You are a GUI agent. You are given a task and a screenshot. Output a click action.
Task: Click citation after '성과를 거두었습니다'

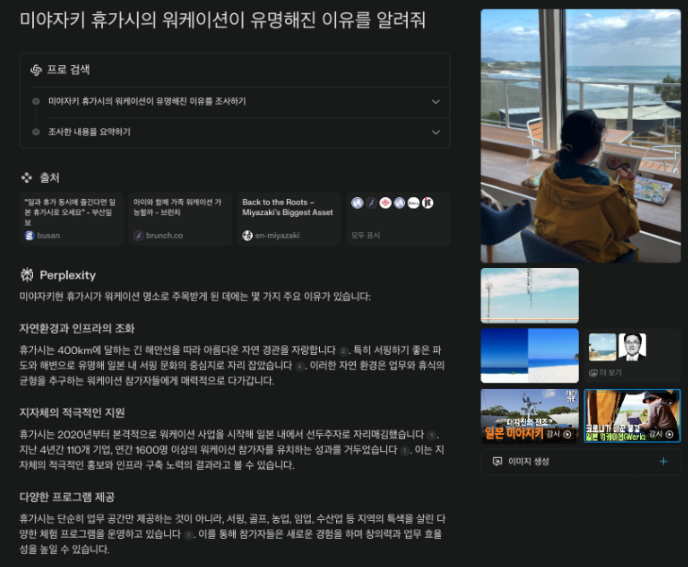405,451
